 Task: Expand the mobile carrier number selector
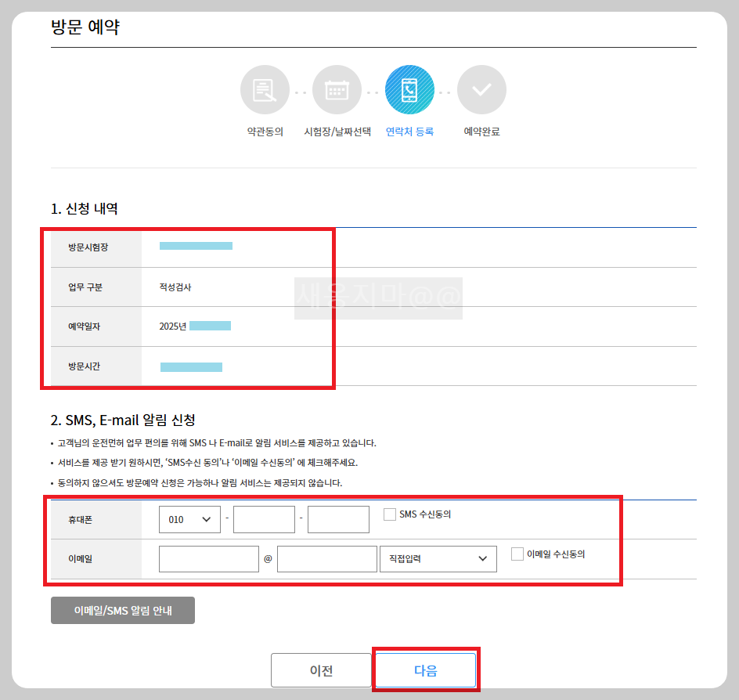coord(189,518)
